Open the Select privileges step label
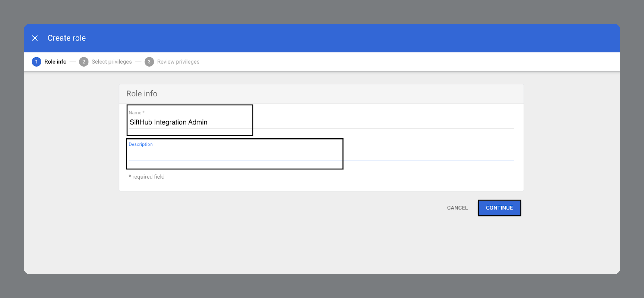Image resolution: width=644 pixels, height=298 pixels. click(111, 62)
